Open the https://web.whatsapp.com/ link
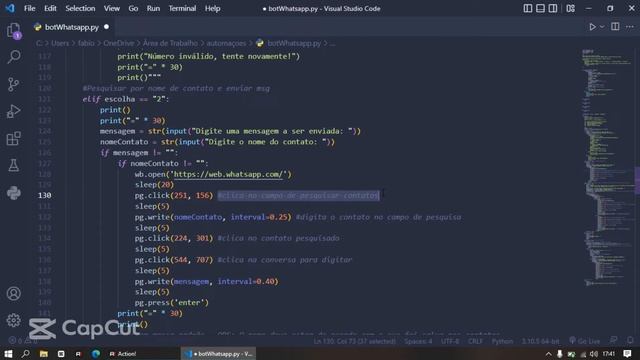 click(228, 174)
